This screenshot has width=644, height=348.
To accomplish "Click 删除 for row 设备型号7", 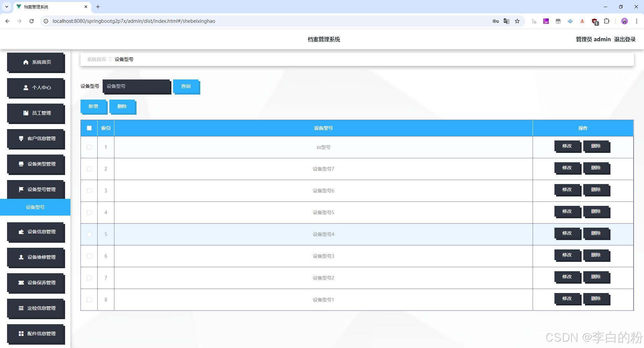I will tap(596, 168).
